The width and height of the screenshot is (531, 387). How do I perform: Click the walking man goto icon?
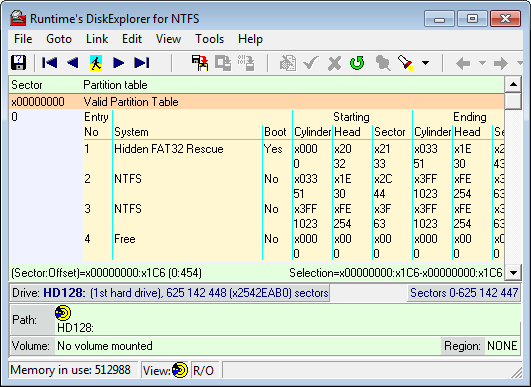point(96,63)
